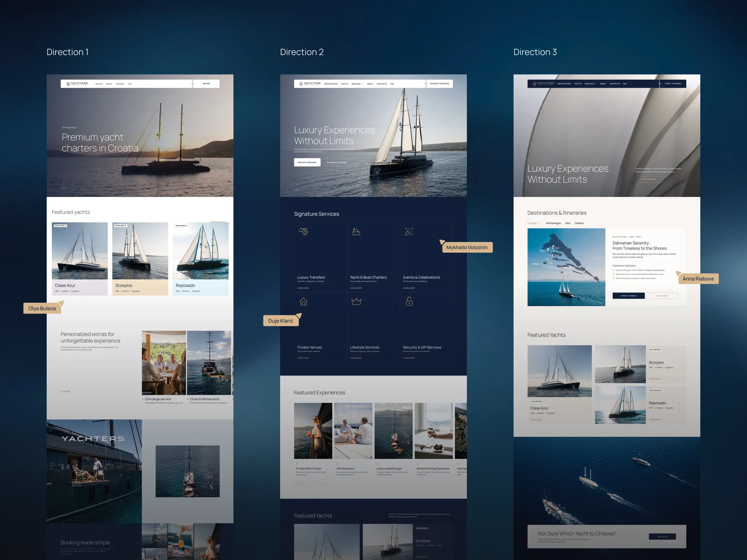Click the Concierge service photo
The height and width of the screenshot is (560, 747).
[x=164, y=363]
